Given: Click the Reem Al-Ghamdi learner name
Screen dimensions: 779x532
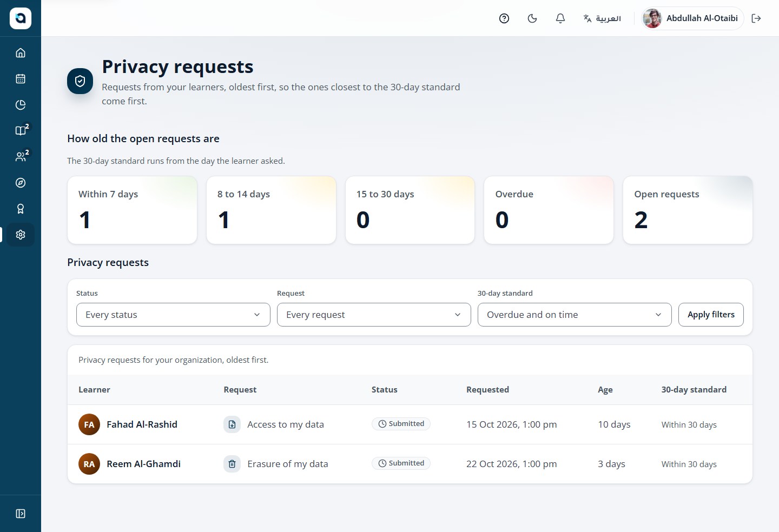Looking at the screenshot, I should 143,464.
